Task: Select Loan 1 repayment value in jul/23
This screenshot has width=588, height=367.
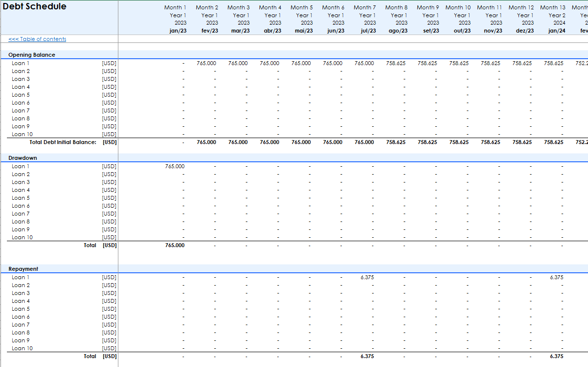Action: pyautogui.click(x=367, y=277)
